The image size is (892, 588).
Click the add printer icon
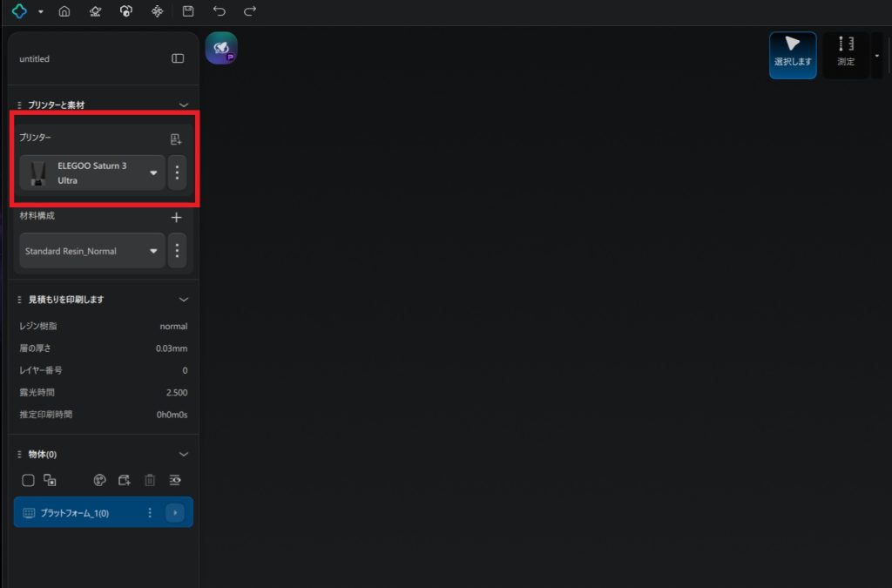(176, 139)
